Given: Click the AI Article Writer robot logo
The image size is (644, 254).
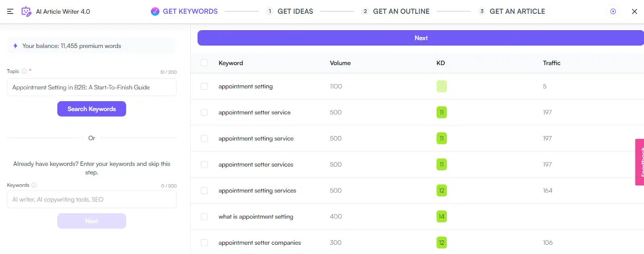Looking at the screenshot, I should coord(26,11).
